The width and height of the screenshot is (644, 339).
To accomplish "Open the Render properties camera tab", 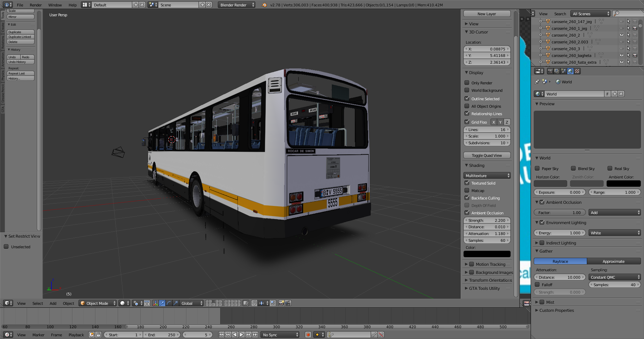I will coord(550,71).
